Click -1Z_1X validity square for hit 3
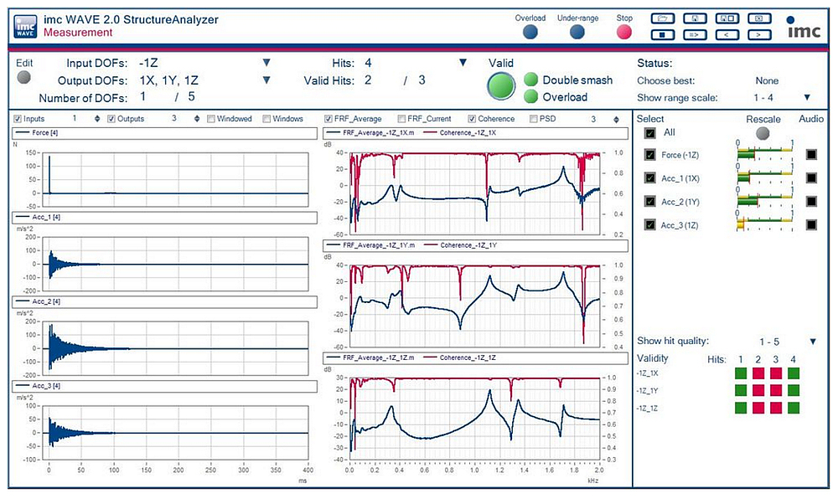The image size is (838, 504). pos(776,373)
